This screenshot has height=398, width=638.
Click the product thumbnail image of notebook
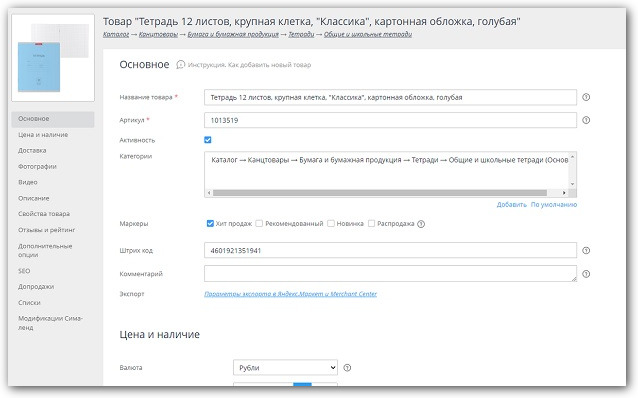point(53,58)
